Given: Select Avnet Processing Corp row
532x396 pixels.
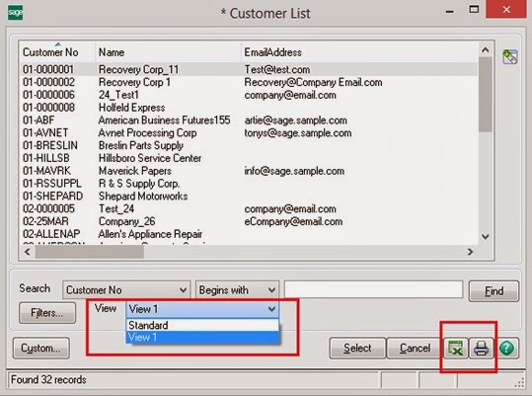Looking at the screenshot, I should click(x=249, y=132).
